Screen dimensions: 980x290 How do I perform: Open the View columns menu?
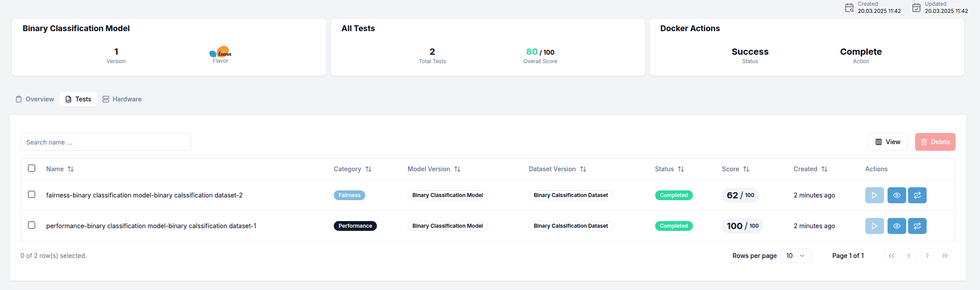888,142
